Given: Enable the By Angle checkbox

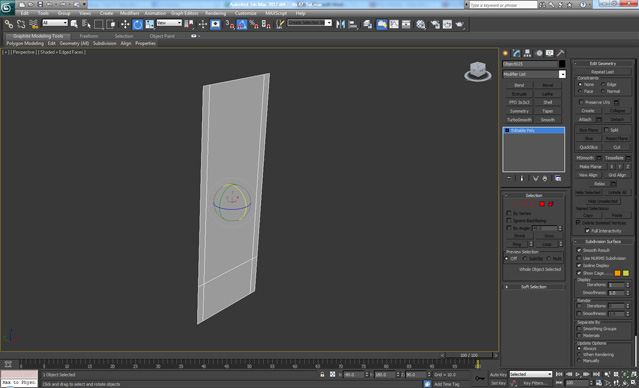Looking at the screenshot, I should [x=509, y=228].
